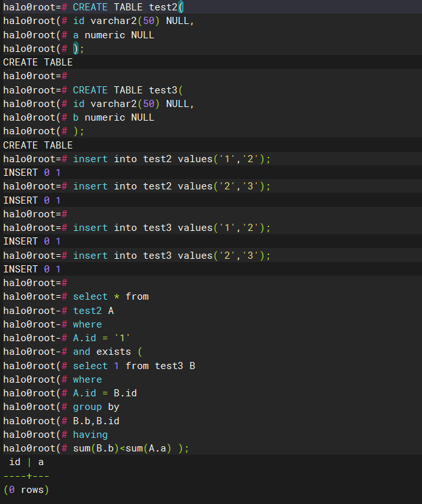This screenshot has width=422, height=504.
Task: Click the highlighted closing parenthesis before semicolon
Action: (x=76, y=49)
